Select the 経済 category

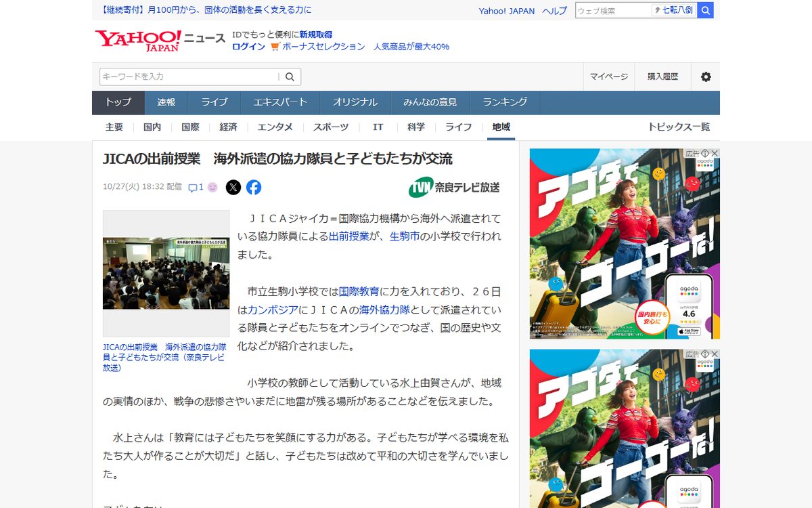[228, 127]
